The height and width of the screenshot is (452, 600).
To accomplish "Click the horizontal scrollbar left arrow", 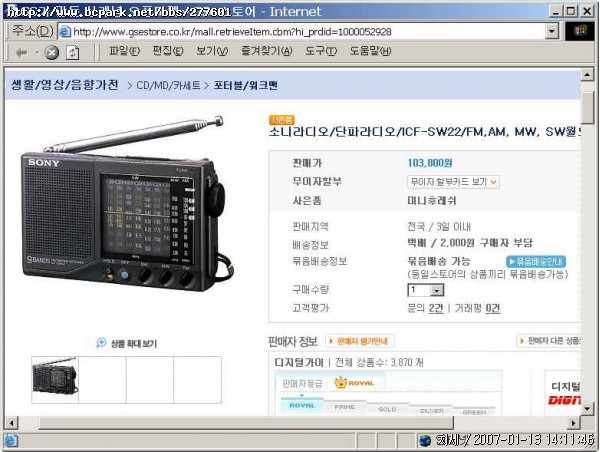I will (11, 423).
